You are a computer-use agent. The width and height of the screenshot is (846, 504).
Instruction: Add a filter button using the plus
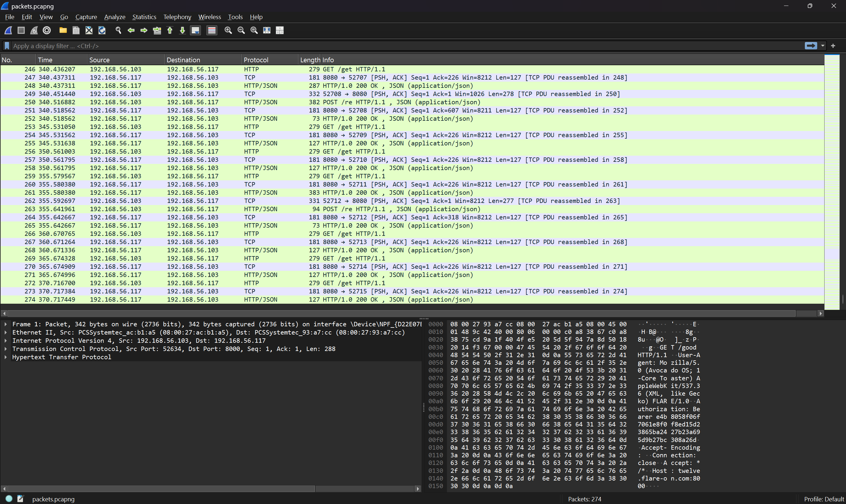coord(833,46)
